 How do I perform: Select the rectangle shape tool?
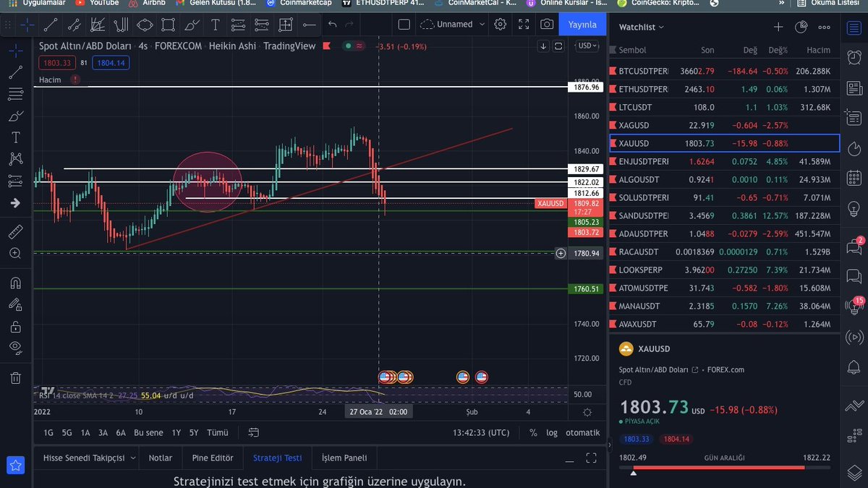tap(168, 25)
